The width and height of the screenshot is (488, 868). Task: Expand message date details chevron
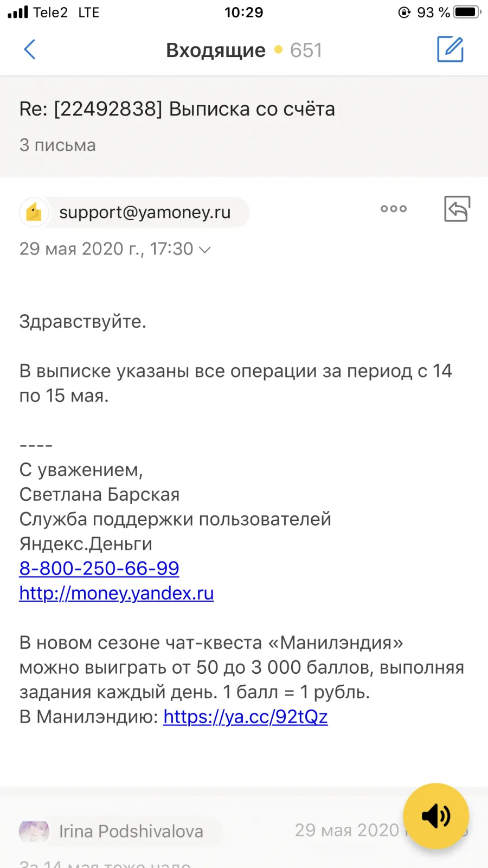205,250
